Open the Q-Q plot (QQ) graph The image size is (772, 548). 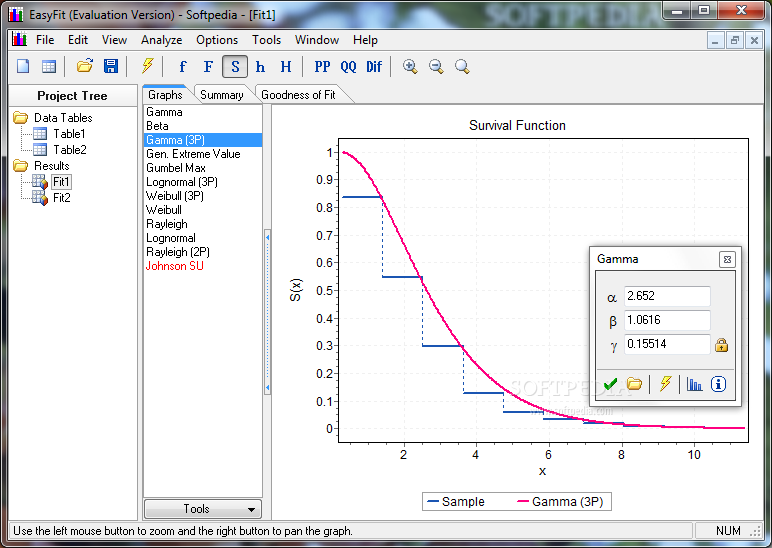(x=348, y=66)
